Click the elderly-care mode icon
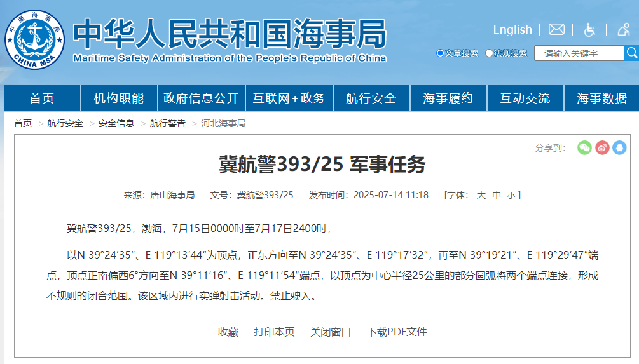Viewport: 639px width, 364px height. point(624,29)
